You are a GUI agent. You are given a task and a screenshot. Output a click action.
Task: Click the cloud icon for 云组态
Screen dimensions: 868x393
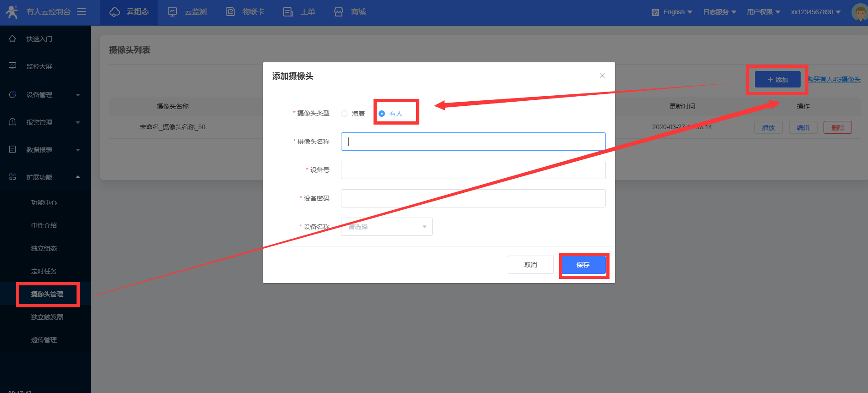pos(115,12)
